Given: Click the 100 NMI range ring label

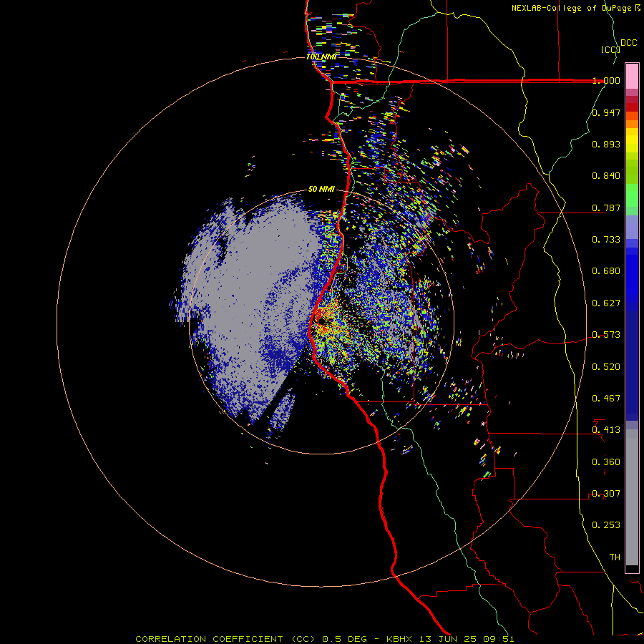Looking at the screenshot, I should click(x=321, y=57).
